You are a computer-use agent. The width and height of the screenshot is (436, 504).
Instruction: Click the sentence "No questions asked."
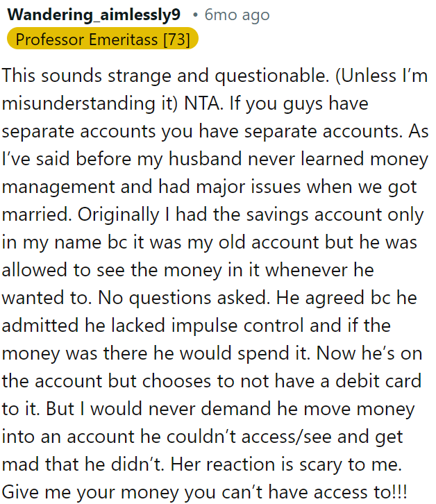(184, 298)
